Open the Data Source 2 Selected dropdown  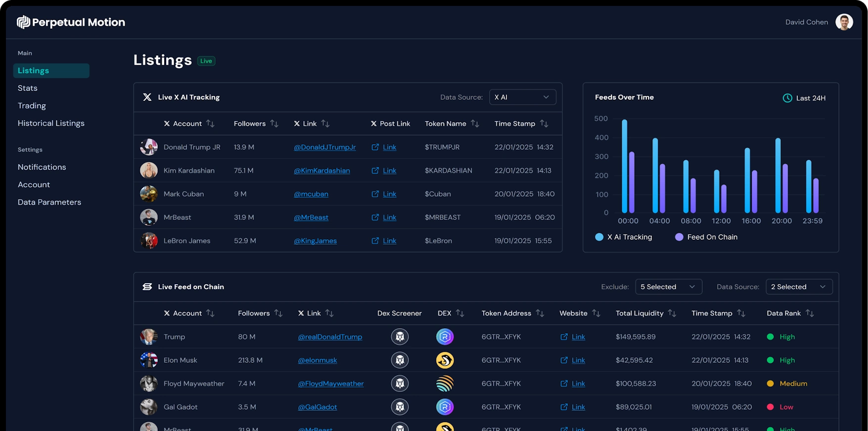pyautogui.click(x=799, y=287)
